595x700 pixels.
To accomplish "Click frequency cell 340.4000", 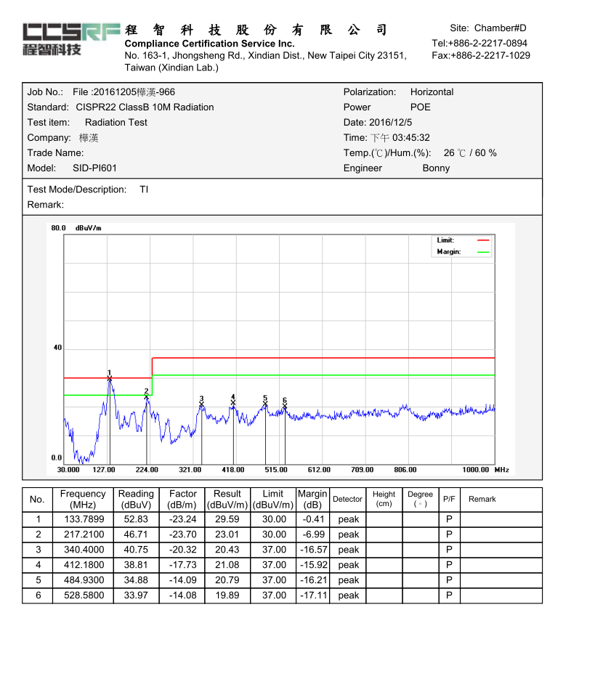I will (84, 550).
